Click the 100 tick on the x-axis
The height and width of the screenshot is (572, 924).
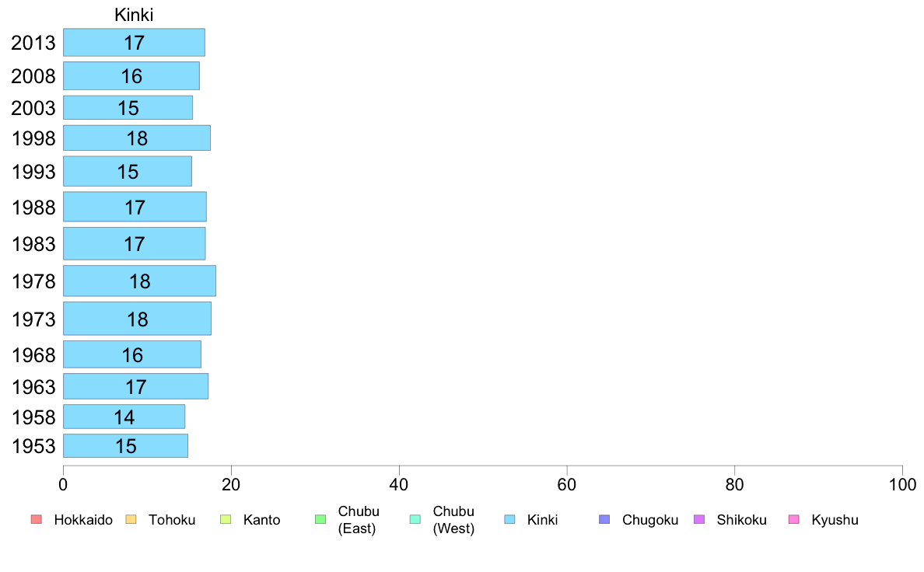click(x=902, y=485)
